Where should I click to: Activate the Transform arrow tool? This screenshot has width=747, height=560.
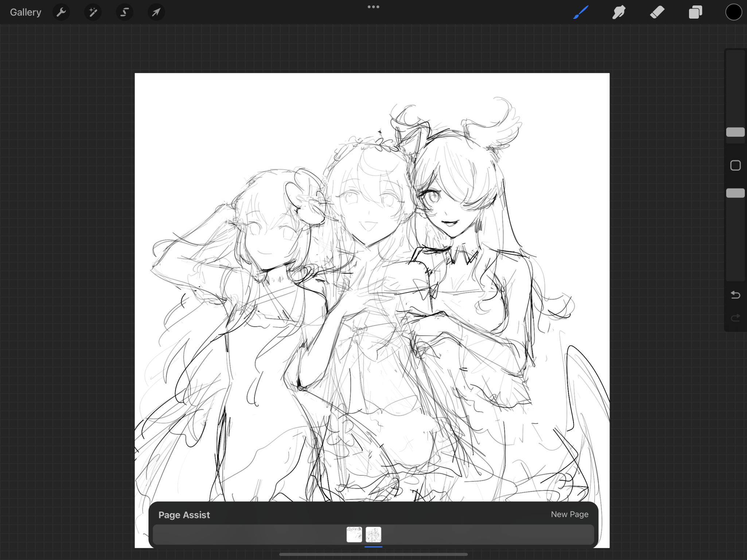click(156, 12)
